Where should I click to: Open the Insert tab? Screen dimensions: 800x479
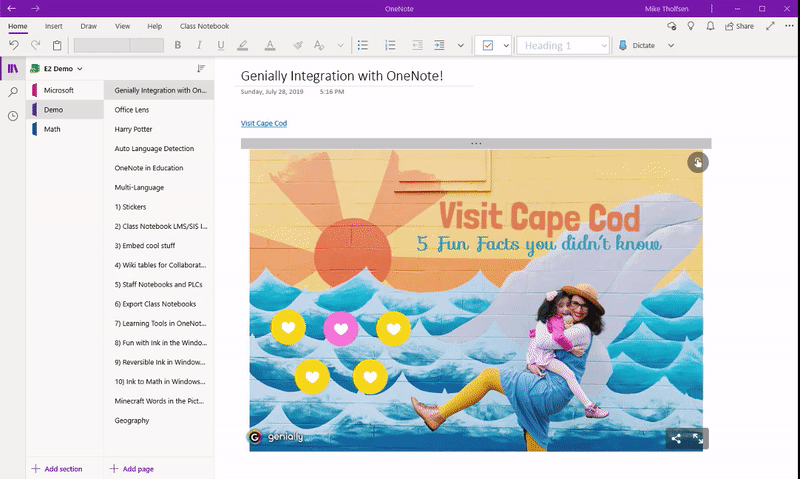point(54,26)
